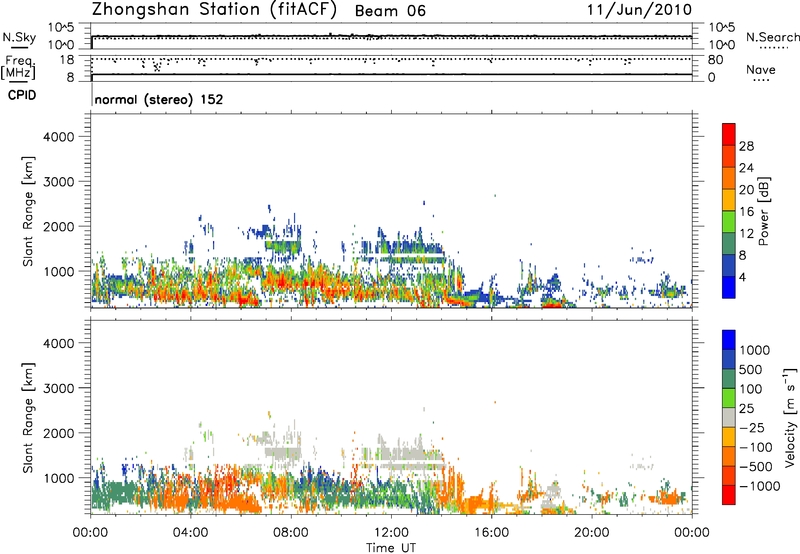Click the '08:00' time tick label
Image resolution: width=800 pixels, height=554 pixels.
pyautogui.click(x=291, y=533)
